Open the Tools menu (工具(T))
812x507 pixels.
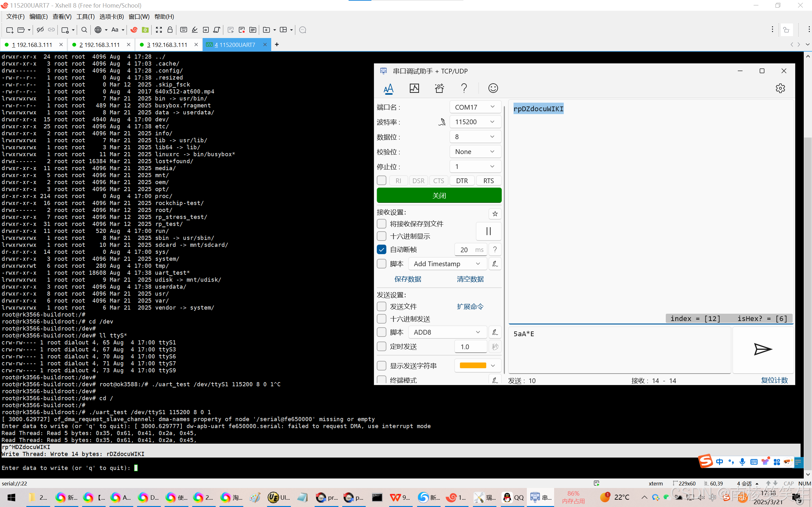point(85,16)
